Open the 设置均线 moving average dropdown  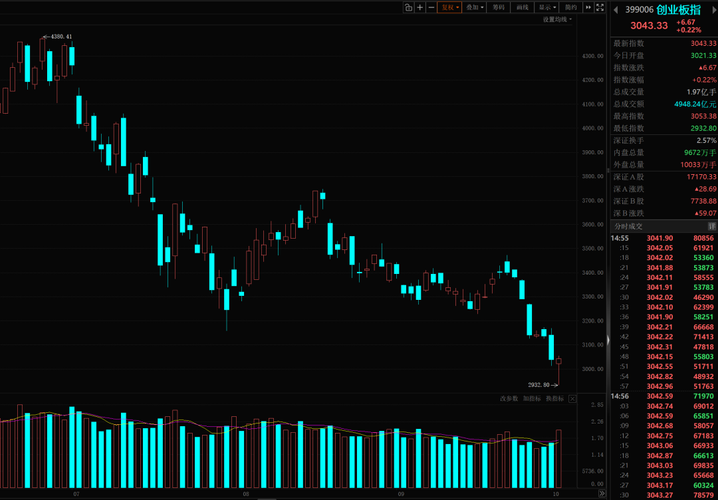pyautogui.click(x=557, y=19)
